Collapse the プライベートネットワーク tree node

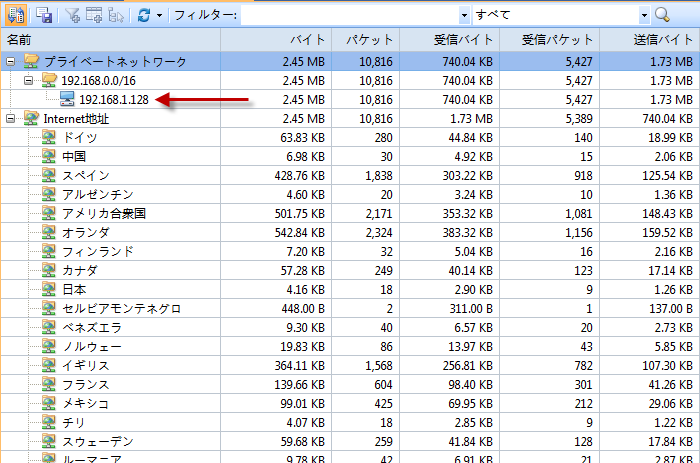(11, 61)
